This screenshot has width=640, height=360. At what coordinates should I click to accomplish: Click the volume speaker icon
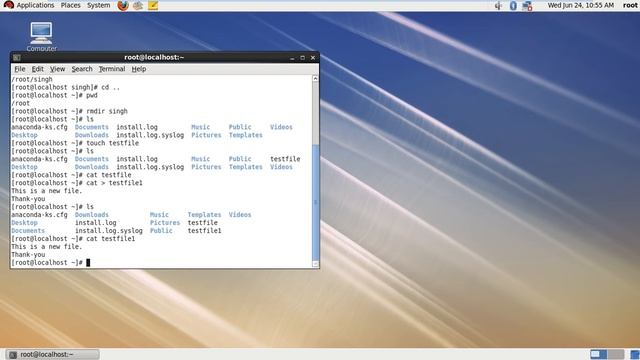tap(498, 5)
